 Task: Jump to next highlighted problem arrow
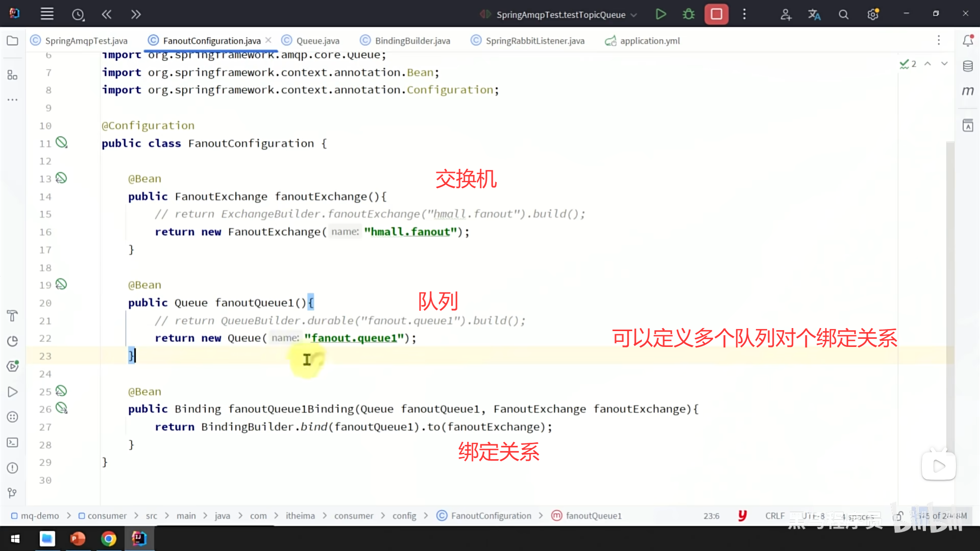point(944,64)
